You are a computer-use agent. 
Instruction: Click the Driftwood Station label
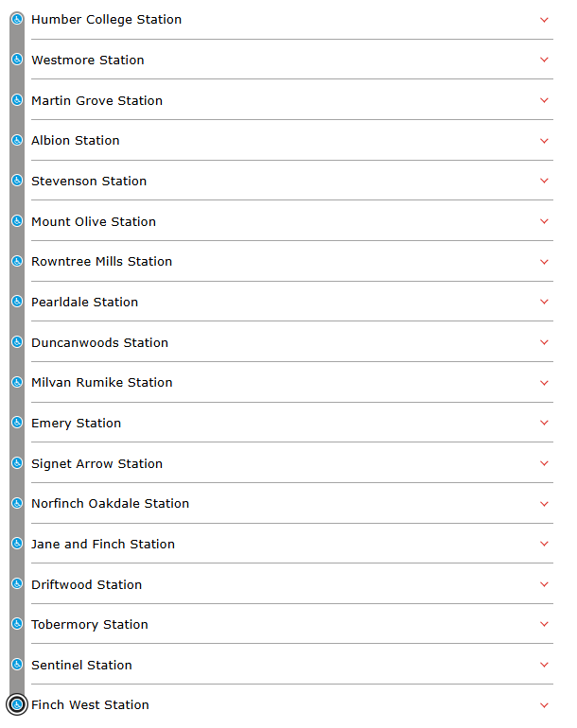[x=86, y=584]
